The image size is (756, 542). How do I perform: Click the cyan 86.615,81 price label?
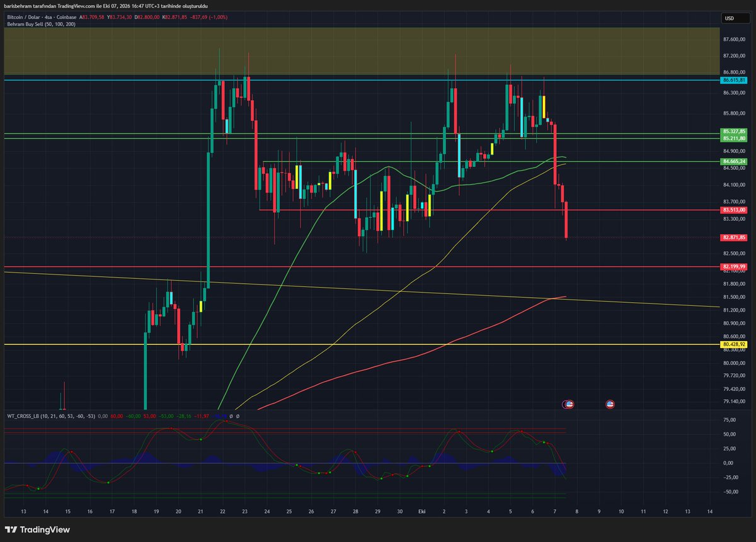point(735,81)
